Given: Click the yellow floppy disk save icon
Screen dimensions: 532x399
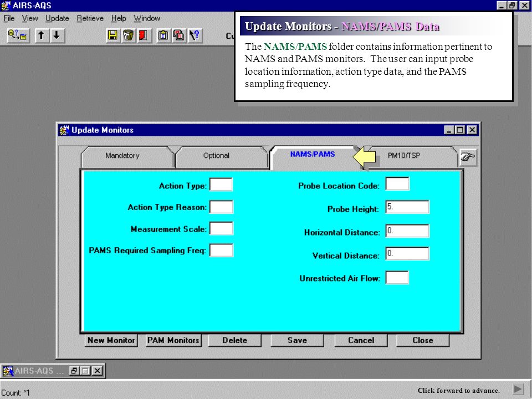Looking at the screenshot, I should click(112, 35).
